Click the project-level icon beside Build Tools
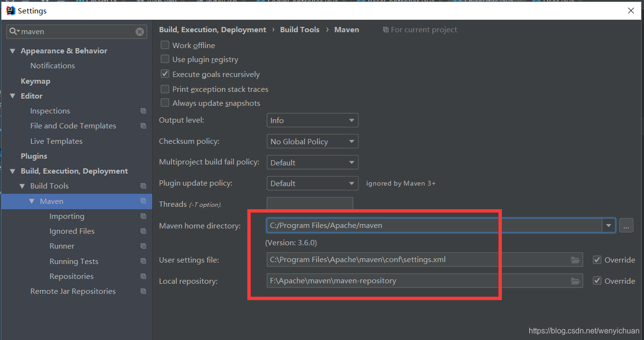Screen dimensions: 644x340 (143, 186)
